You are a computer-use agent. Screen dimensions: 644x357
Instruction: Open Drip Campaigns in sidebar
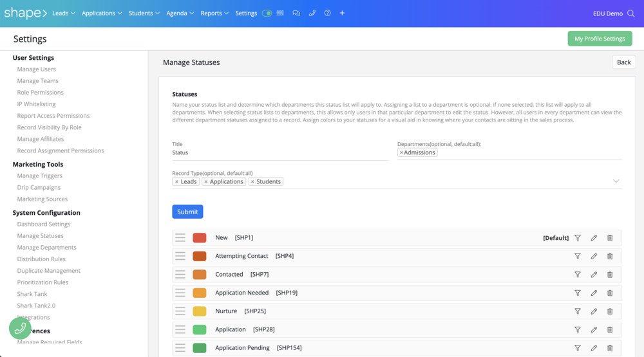(39, 188)
